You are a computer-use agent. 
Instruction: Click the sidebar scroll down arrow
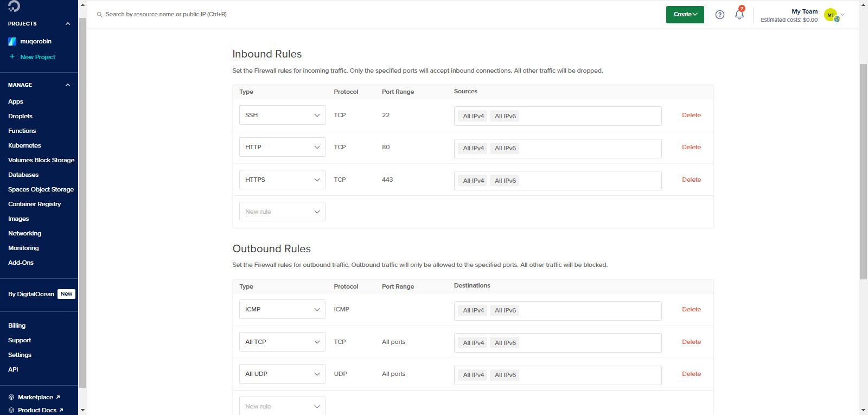82,410
